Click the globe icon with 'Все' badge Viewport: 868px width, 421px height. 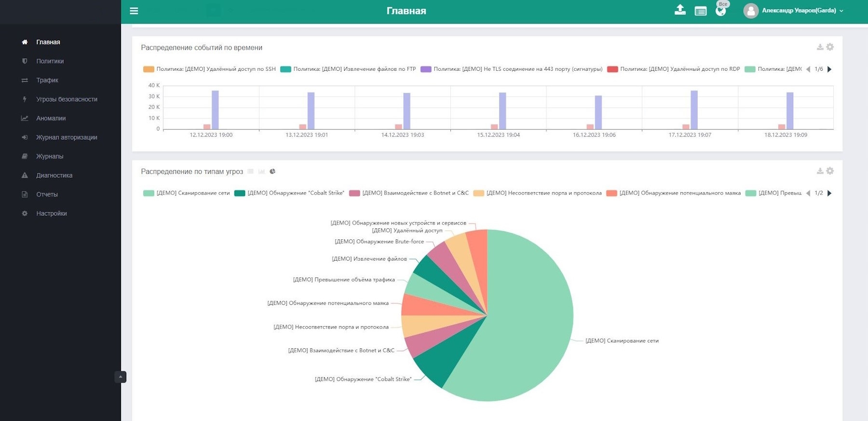coord(721,11)
